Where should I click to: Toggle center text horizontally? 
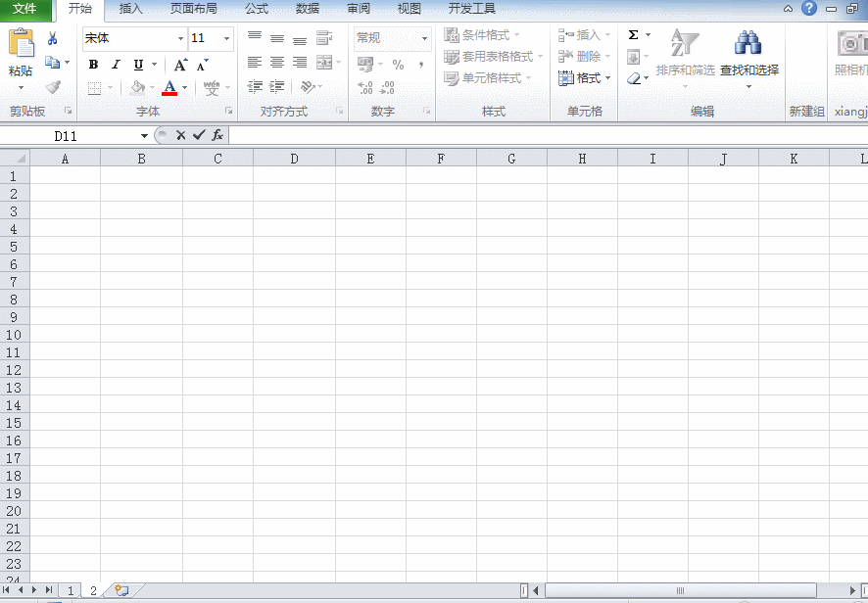point(277,63)
